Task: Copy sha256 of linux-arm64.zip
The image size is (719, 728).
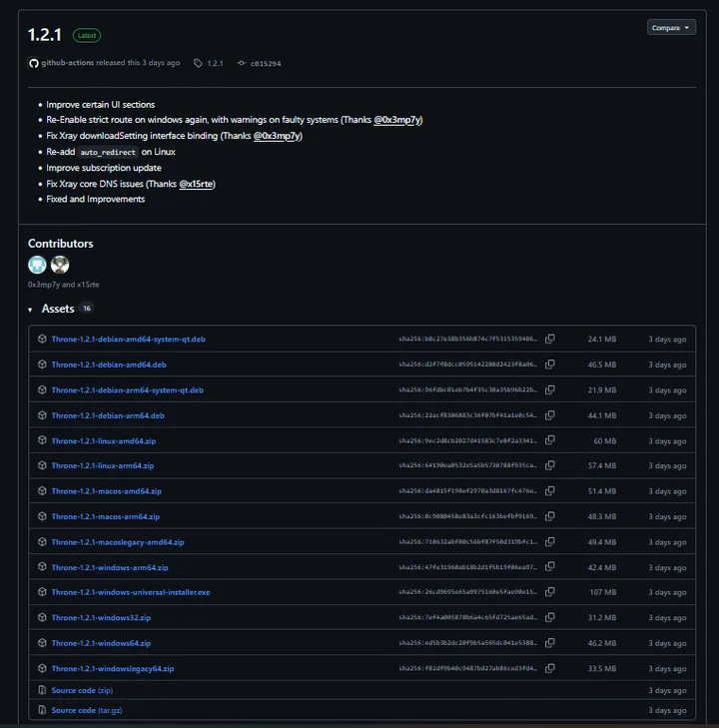Action: [550, 464]
